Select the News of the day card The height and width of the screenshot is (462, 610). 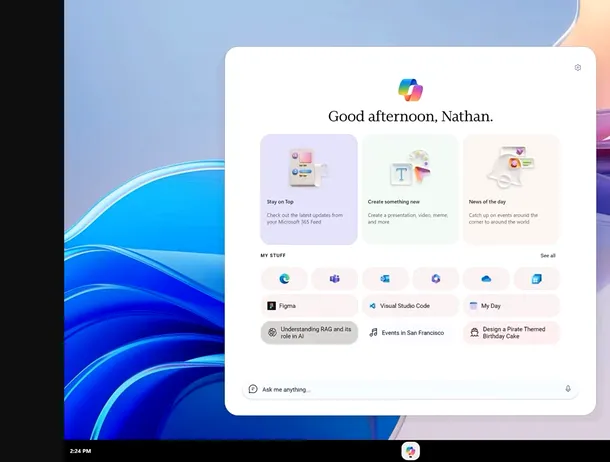click(511, 189)
